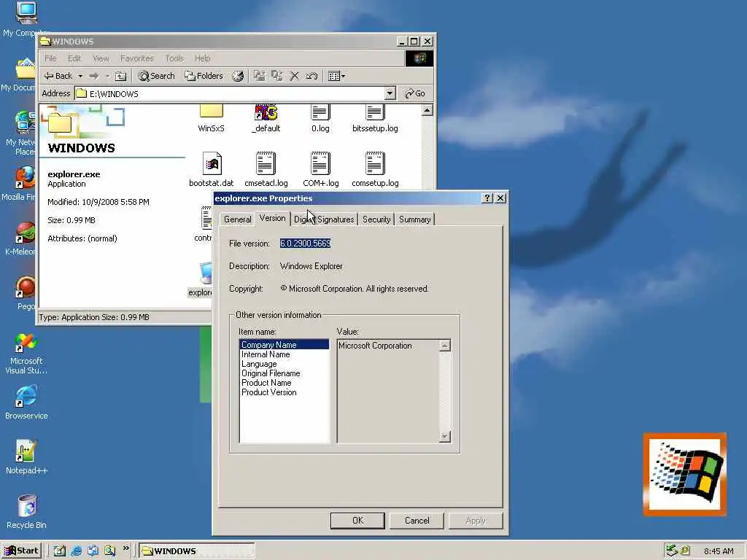Select the COM+.log file

321,169
